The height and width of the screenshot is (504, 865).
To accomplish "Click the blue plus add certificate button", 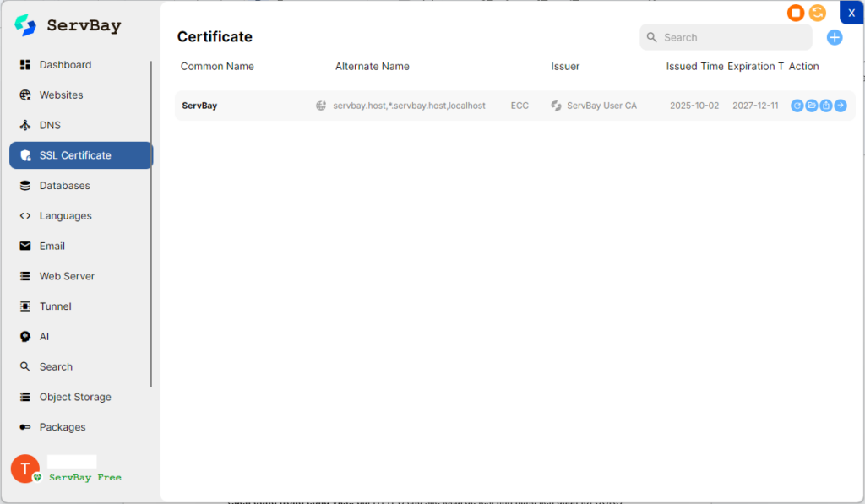I will (835, 37).
